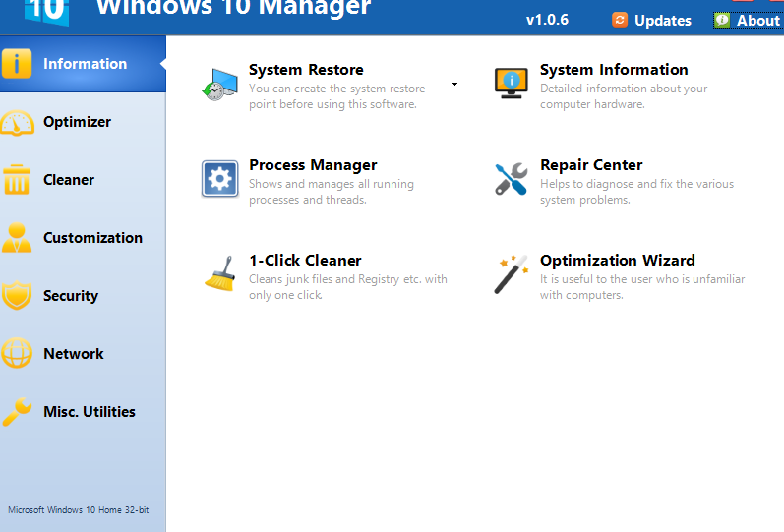The width and height of the screenshot is (784, 532).
Task: Click the Optimizer gauge icon in sidebar
Action: [x=18, y=123]
